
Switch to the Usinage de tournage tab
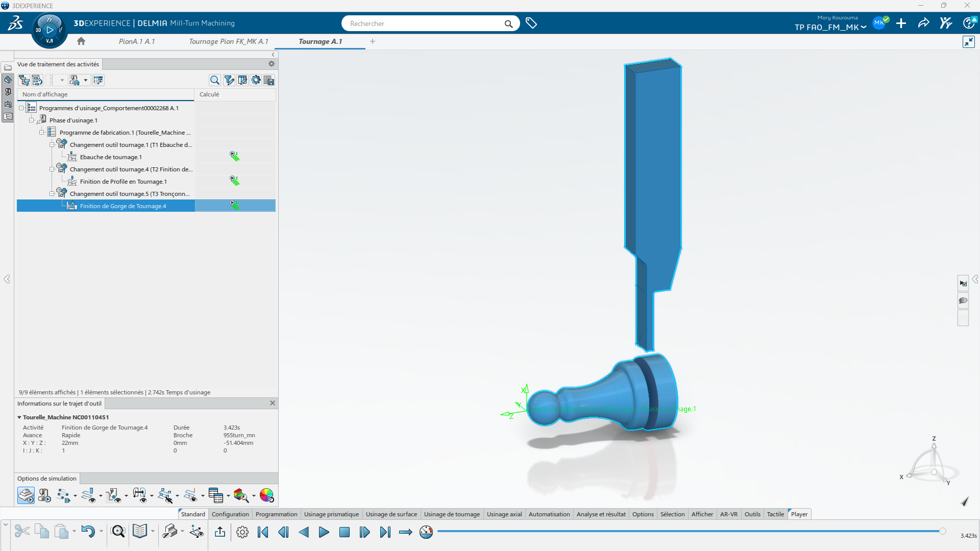(x=452, y=514)
